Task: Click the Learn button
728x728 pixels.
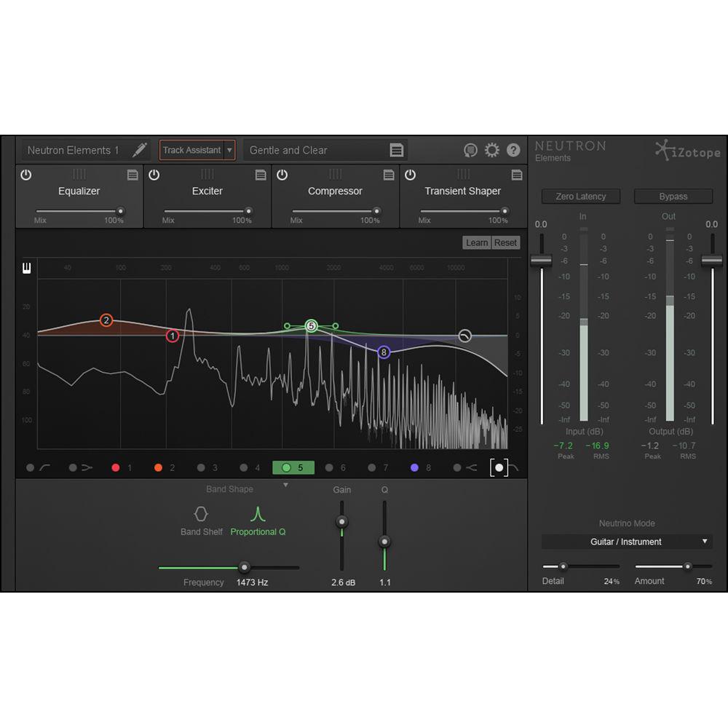Action: pos(476,242)
